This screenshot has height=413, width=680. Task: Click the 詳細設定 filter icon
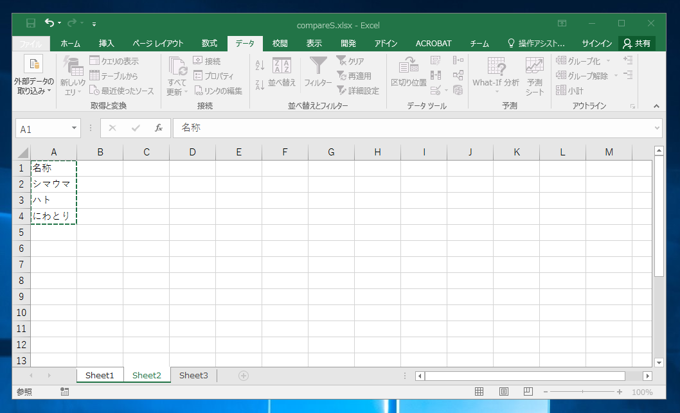click(x=358, y=91)
